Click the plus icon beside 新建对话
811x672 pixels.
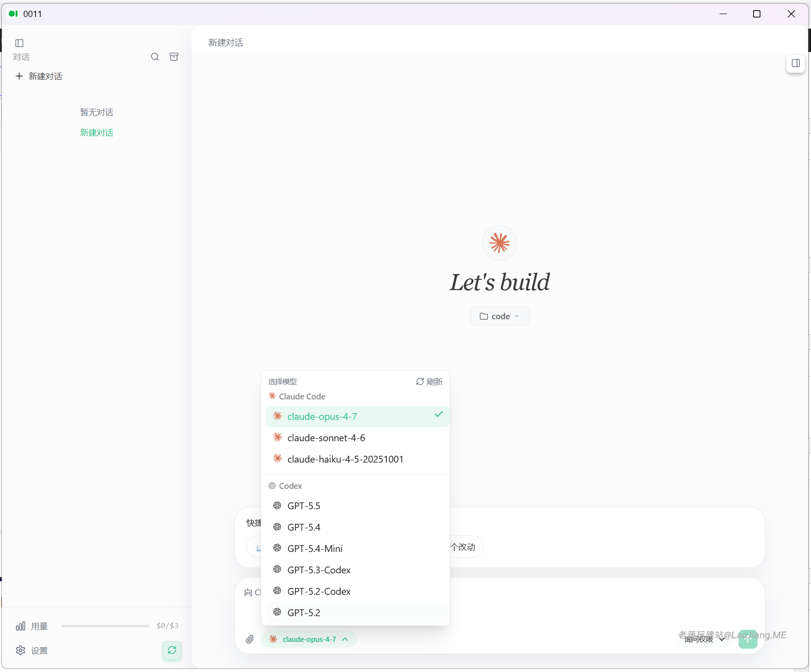(19, 76)
